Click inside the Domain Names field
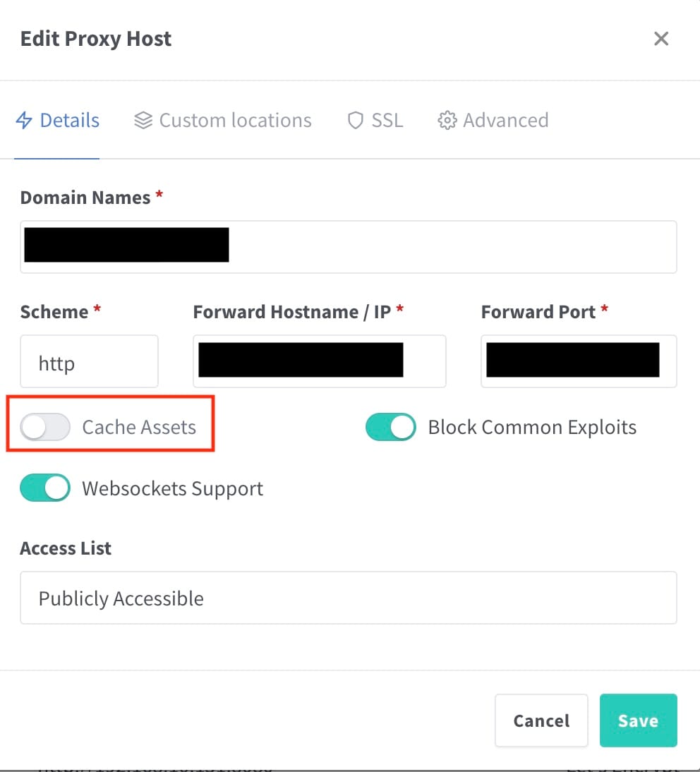The height and width of the screenshot is (772, 700). click(349, 246)
